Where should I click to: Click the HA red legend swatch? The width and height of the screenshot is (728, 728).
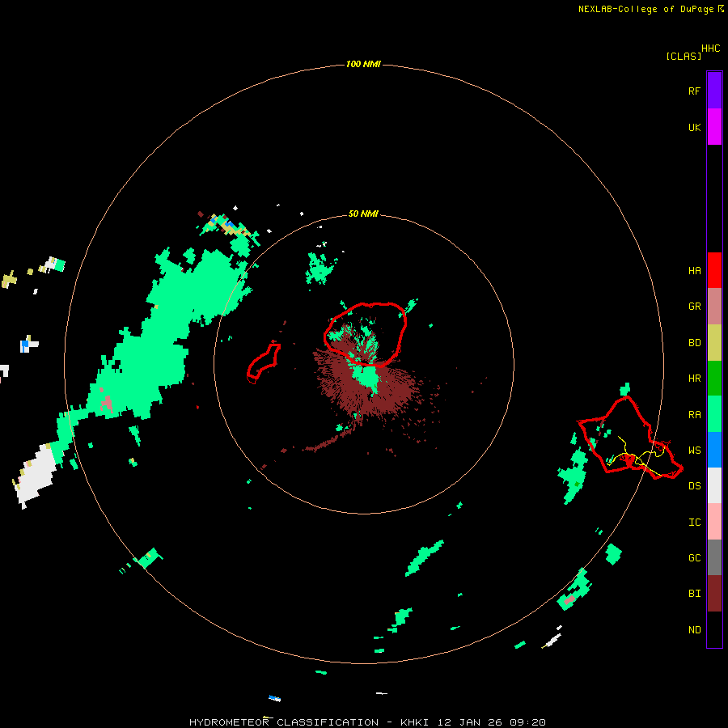coord(714,270)
